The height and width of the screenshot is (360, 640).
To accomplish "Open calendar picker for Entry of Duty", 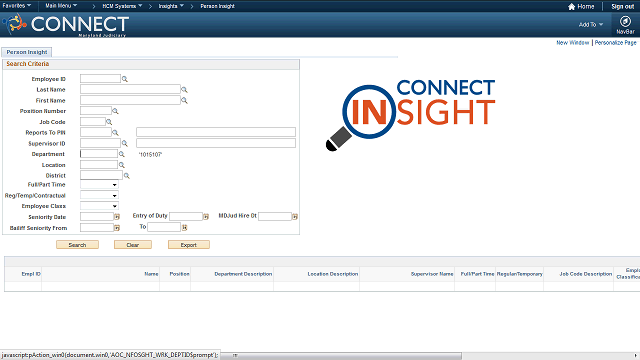I will pos(206,217).
